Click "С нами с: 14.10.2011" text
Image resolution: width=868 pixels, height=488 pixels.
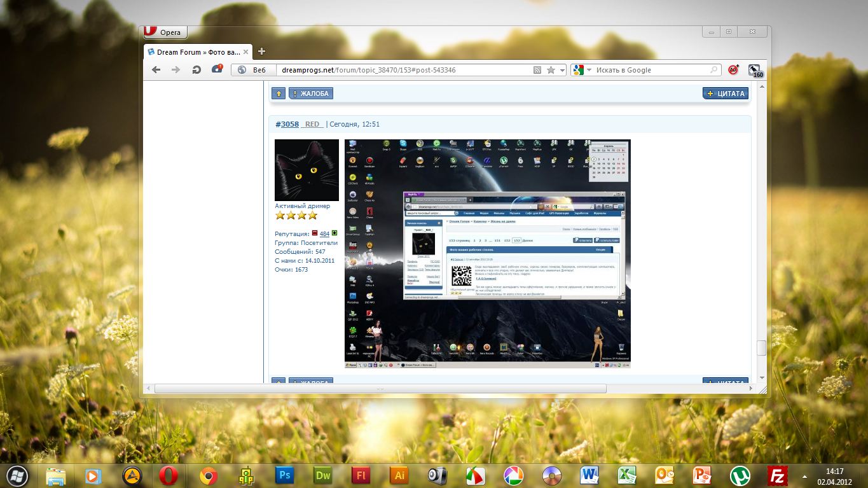click(x=305, y=261)
